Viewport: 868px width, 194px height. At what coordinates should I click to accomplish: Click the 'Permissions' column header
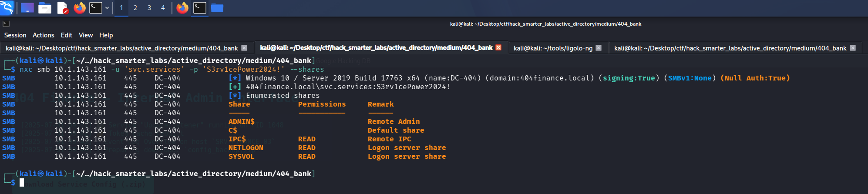(x=322, y=104)
